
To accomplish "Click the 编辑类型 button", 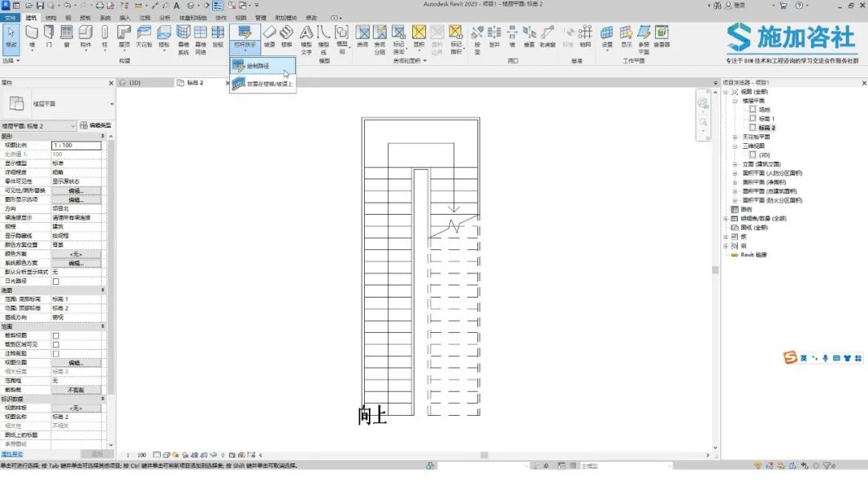I will [96, 125].
